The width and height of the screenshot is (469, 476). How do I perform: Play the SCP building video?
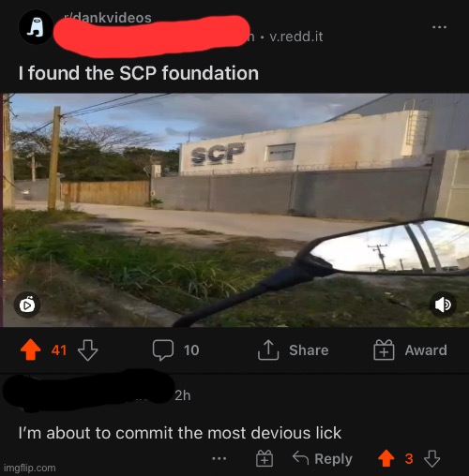[x=234, y=210]
